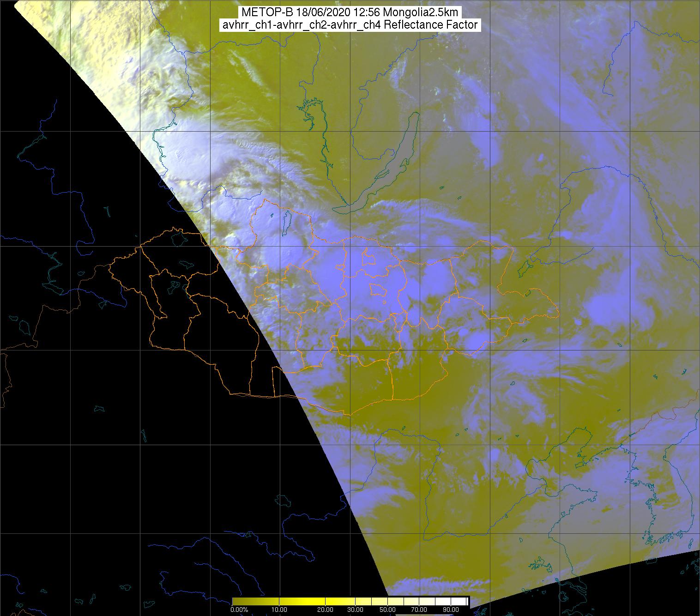Click the '50.00' color scale label
The height and width of the screenshot is (616, 700).
point(388,610)
